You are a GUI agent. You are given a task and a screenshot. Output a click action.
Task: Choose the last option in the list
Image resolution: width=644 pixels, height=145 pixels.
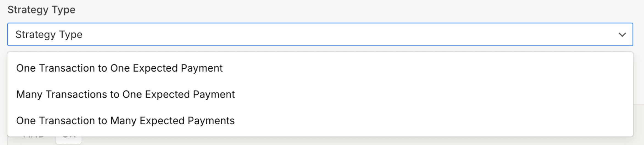(125, 120)
